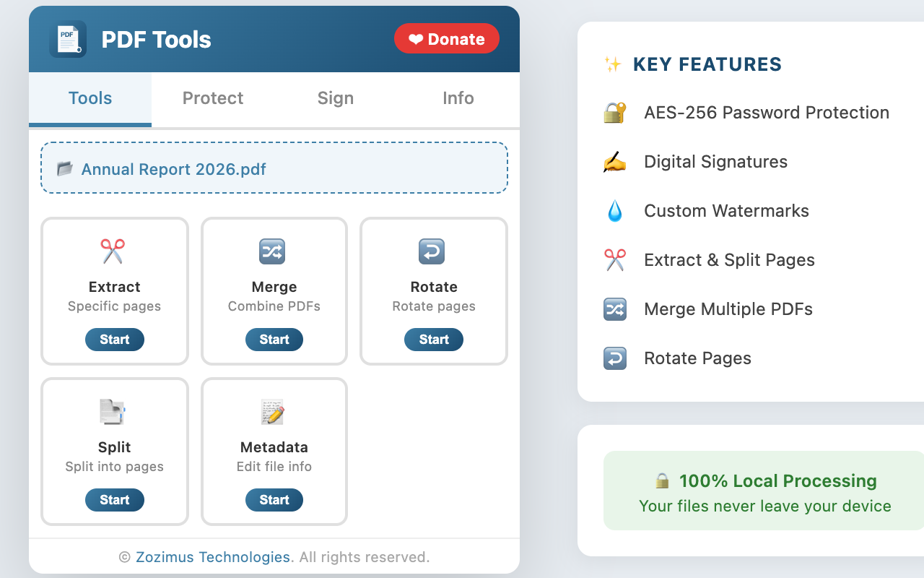Click the shuffle icon on the Merge card
The image size is (924, 578).
pos(272,251)
